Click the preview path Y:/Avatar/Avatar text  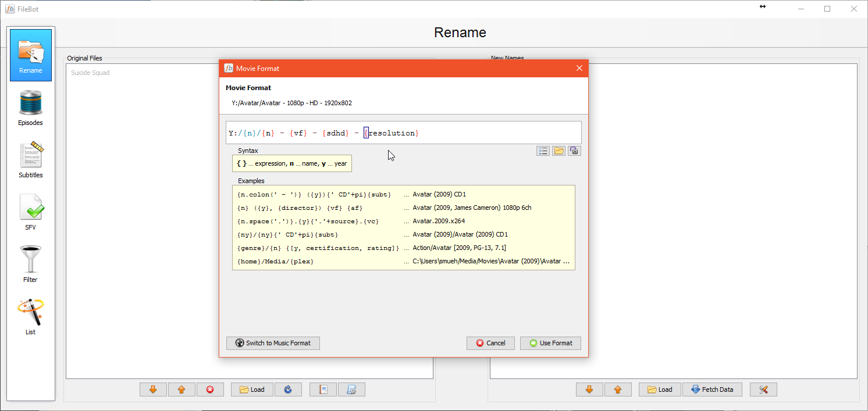pyautogui.click(x=291, y=103)
